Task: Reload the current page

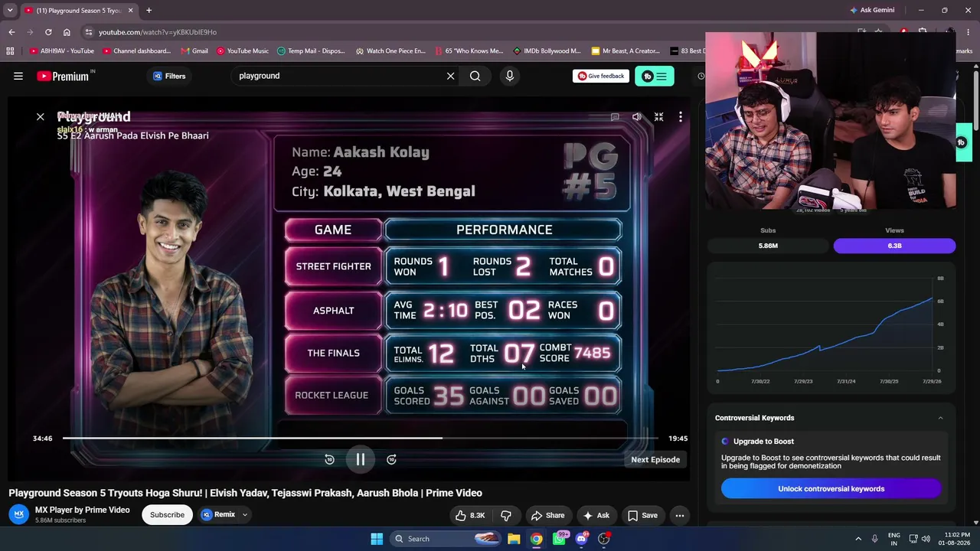Action: [x=48, y=32]
